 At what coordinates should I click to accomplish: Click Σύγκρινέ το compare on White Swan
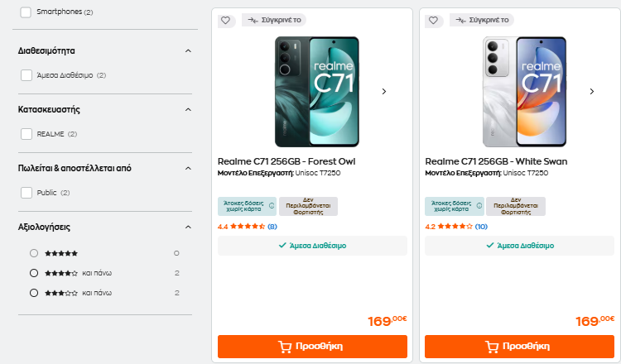481,21
